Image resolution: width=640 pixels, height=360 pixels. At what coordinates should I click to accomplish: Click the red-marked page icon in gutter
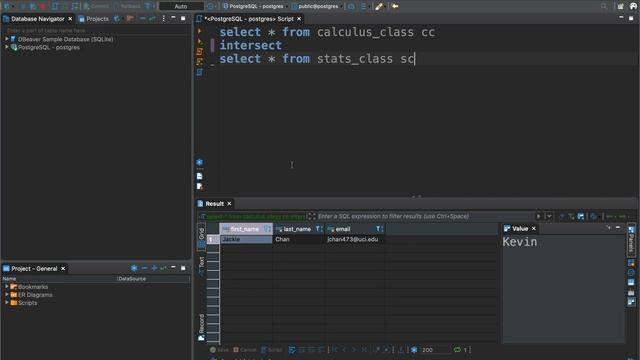tap(200, 187)
